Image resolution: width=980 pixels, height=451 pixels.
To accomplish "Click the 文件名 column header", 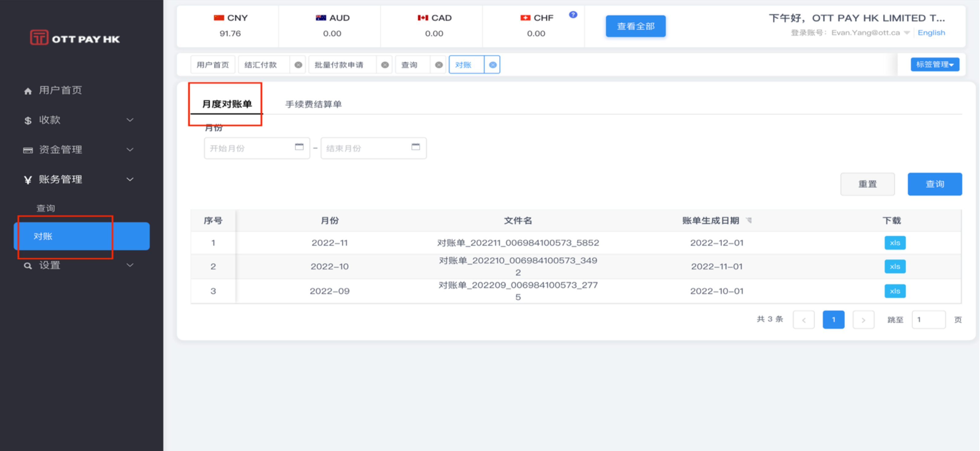I will 518,221.
